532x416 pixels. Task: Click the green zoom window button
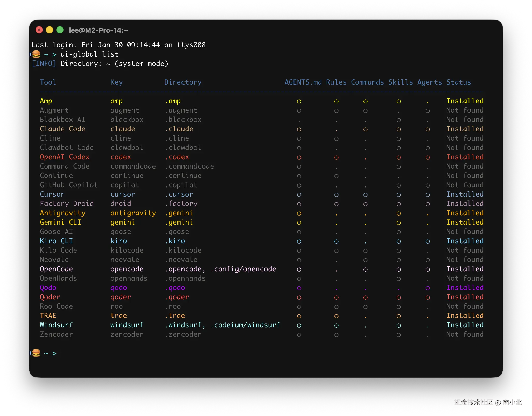[x=60, y=30]
